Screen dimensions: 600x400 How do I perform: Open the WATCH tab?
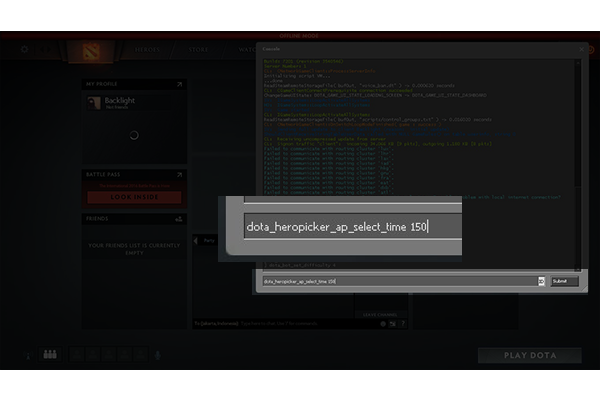(x=247, y=50)
